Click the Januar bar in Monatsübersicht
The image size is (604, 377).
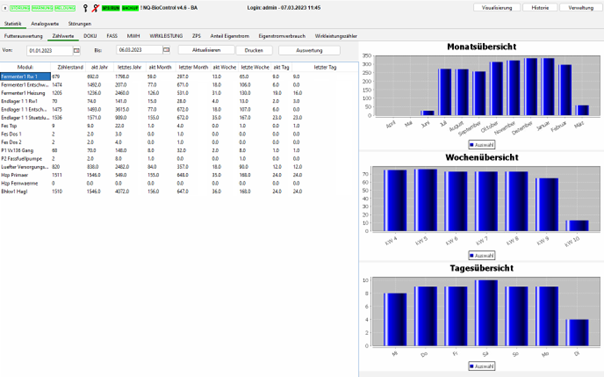pyautogui.click(x=547, y=87)
